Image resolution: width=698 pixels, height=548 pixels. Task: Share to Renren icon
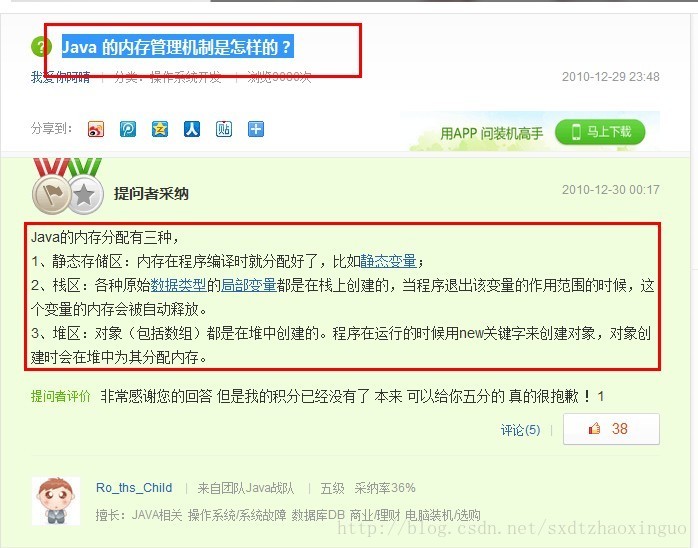click(192, 129)
